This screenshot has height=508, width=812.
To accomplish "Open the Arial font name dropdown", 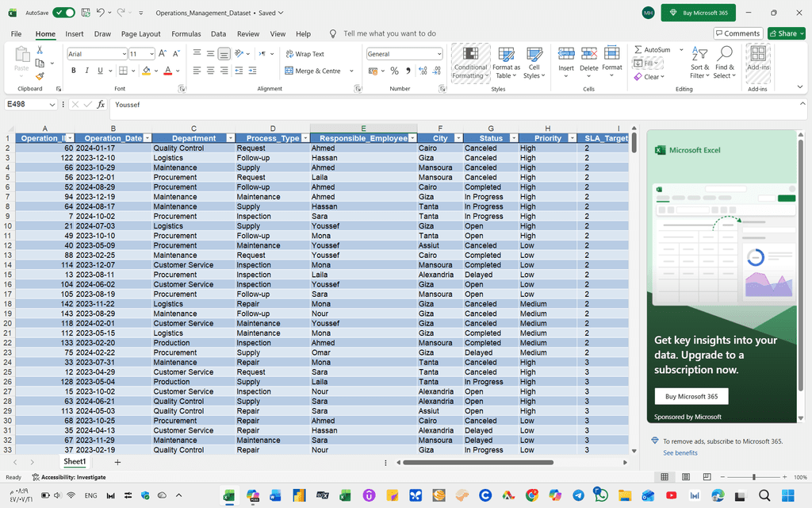I will coord(124,54).
